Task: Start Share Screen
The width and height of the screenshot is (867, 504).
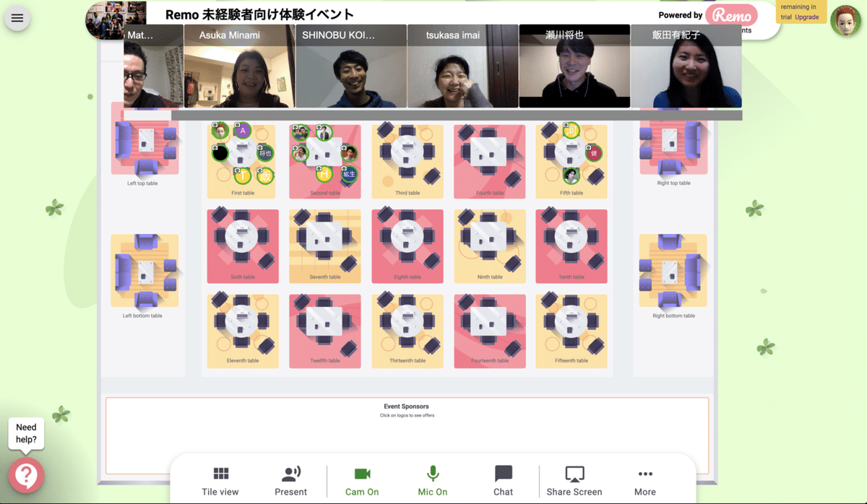Action: [x=574, y=480]
